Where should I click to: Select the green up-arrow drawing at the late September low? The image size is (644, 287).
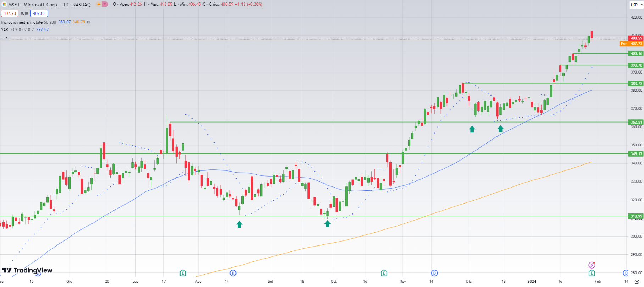(327, 223)
